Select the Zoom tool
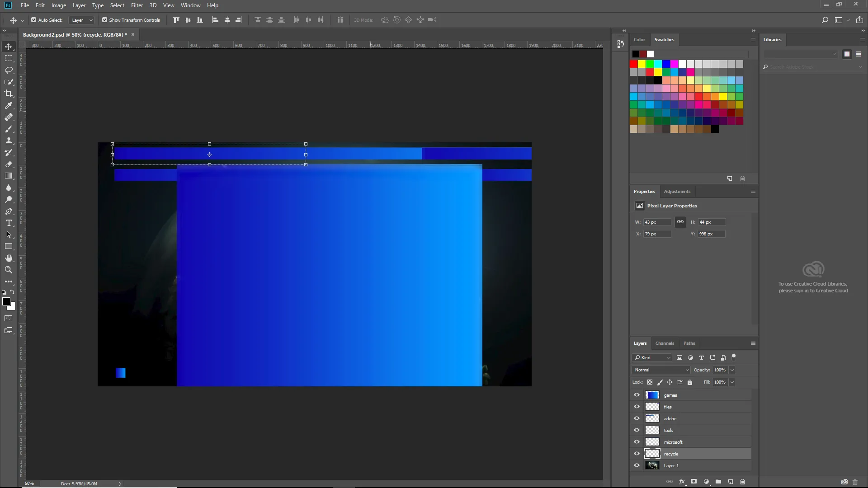 pos(9,270)
